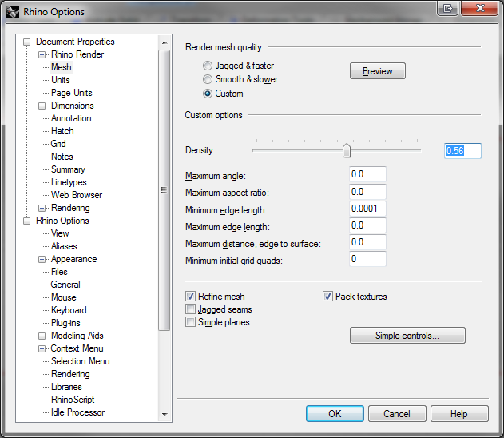This screenshot has width=504, height=438.
Task: Enable the Jagged seams checkbox
Action: (x=191, y=309)
